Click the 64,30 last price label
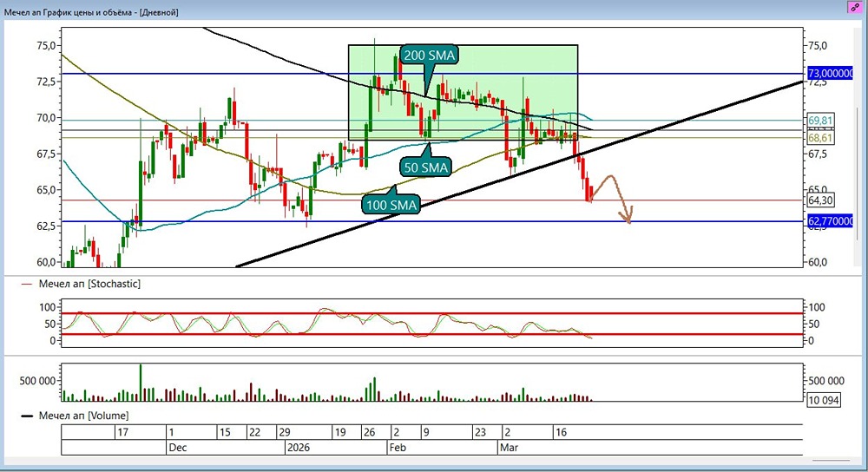 820,200
